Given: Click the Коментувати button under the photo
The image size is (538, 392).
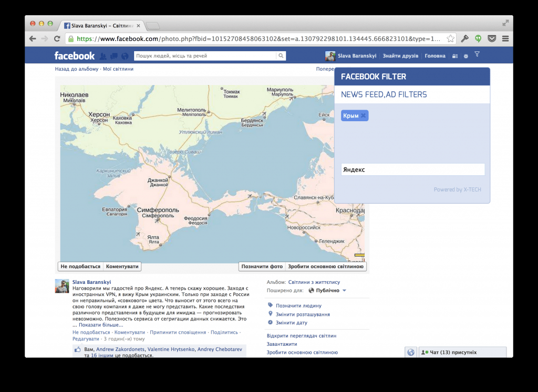Looking at the screenshot, I should (x=122, y=267).
